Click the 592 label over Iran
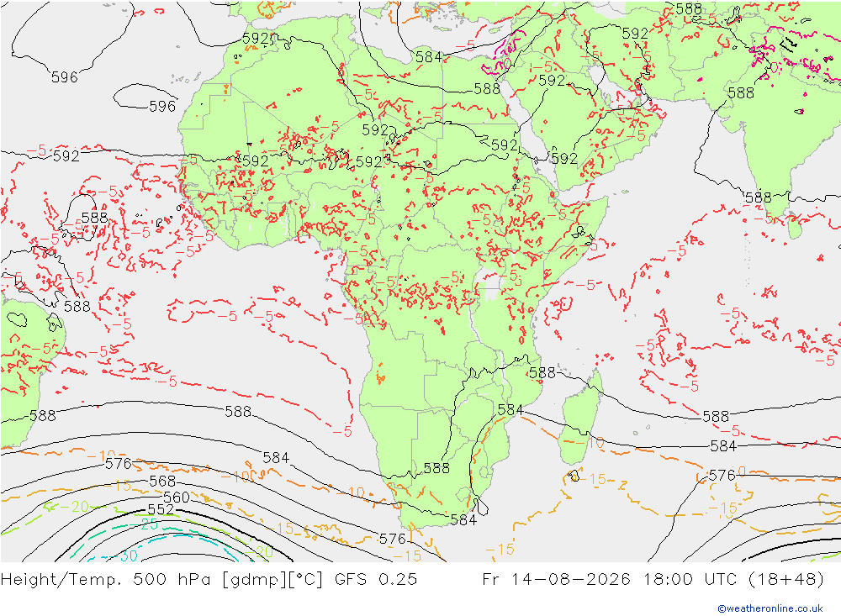841x616 pixels. click(x=636, y=34)
